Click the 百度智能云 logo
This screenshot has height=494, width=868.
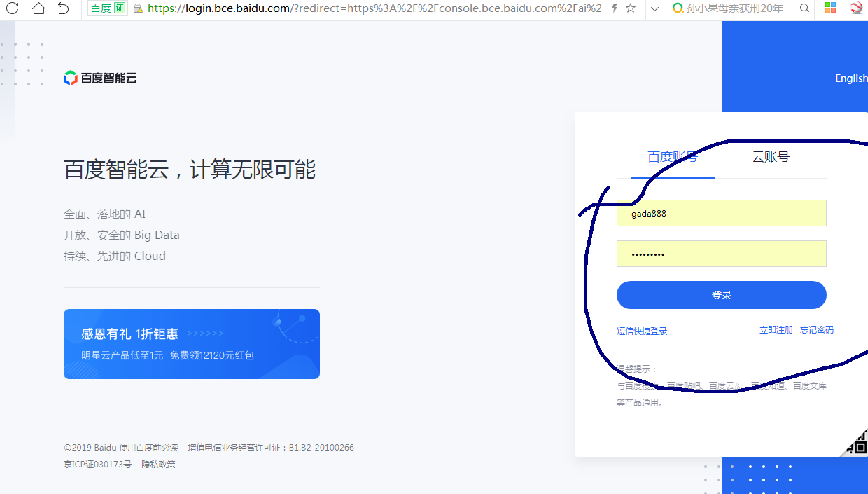click(x=100, y=78)
